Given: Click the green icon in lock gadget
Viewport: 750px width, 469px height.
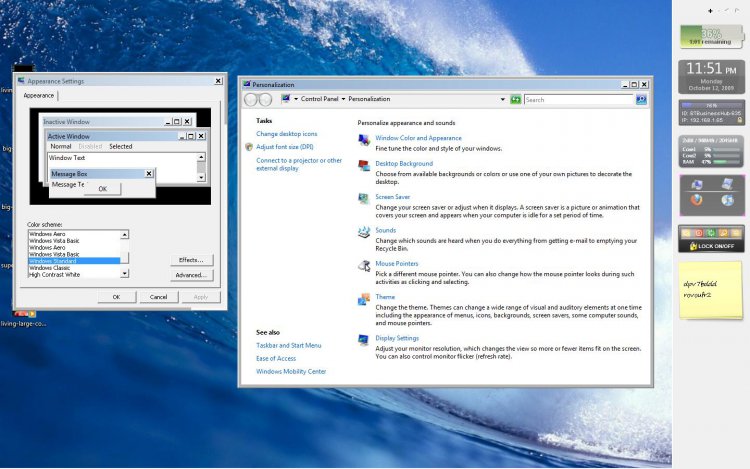Looking at the screenshot, I should point(711,233).
